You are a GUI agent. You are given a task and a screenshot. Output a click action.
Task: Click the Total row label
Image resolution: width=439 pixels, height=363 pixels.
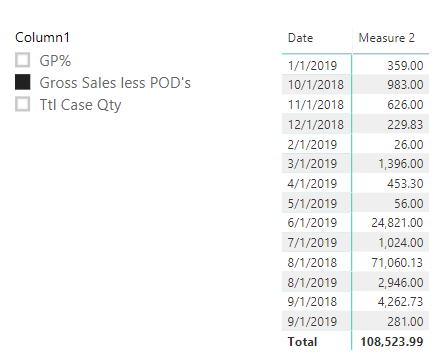[302, 342]
